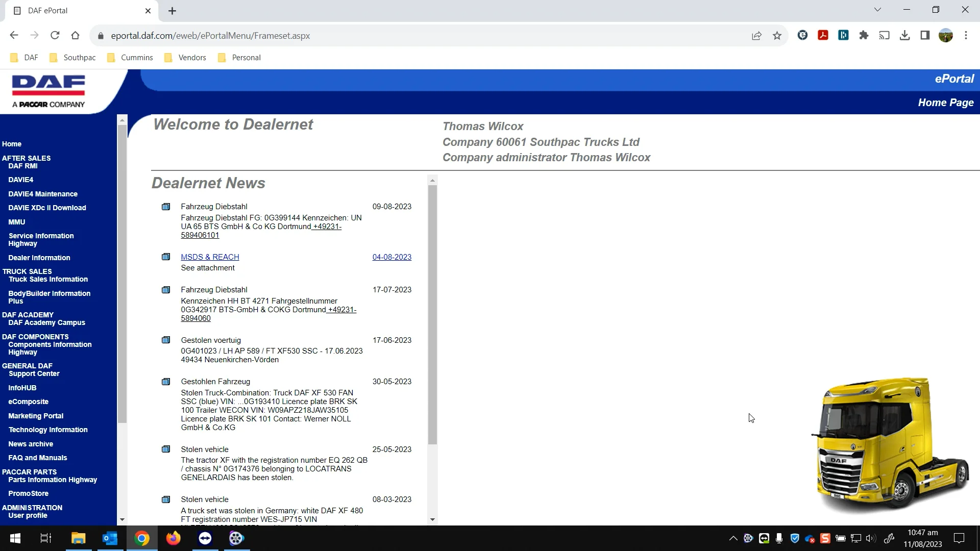Click news icon next to Gestolen voertuig entry

(166, 340)
